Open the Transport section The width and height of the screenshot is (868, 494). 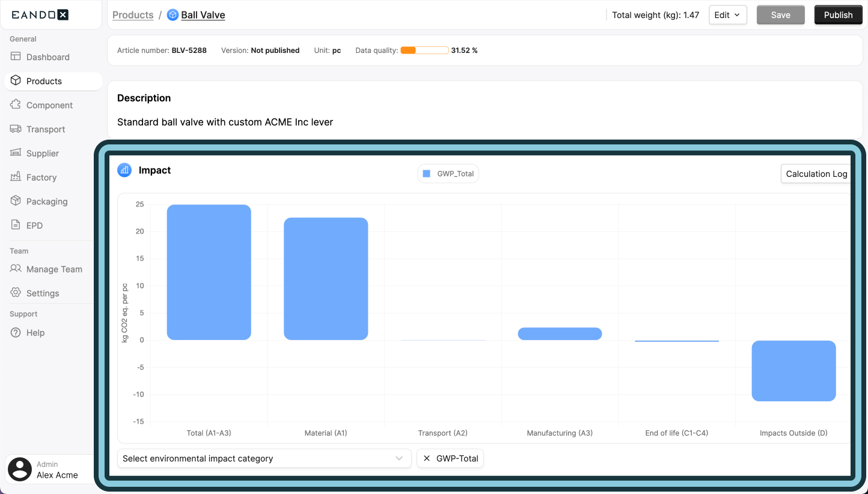point(45,129)
